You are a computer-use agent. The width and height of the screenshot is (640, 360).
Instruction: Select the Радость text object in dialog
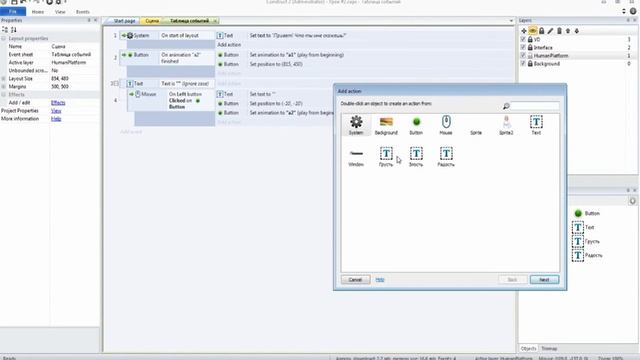(446, 157)
